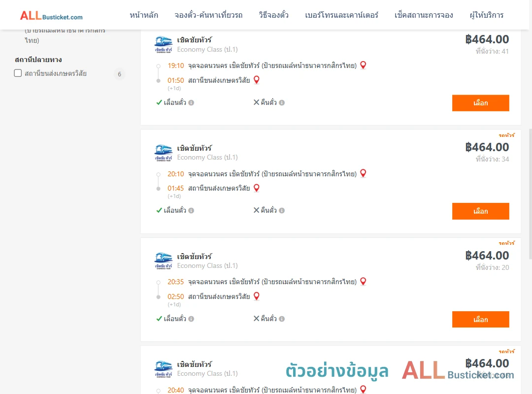The image size is (532, 394).
Task: Click the 02:50 arrival time
Action: click(175, 296)
